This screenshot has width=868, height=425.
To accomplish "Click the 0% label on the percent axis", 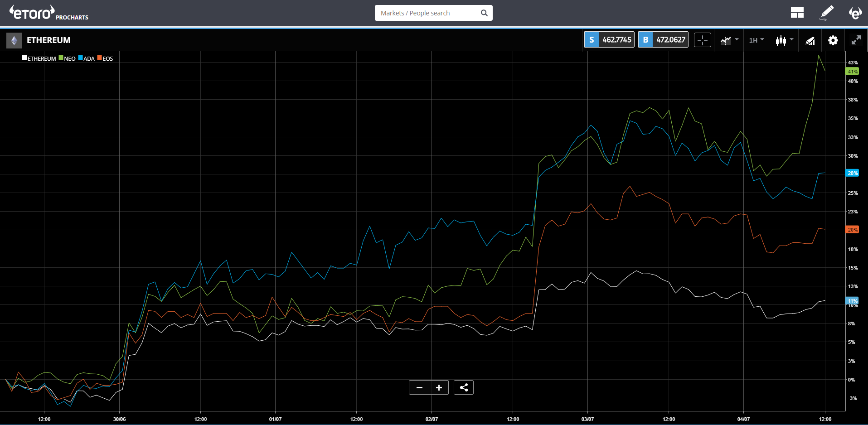I will (x=852, y=380).
